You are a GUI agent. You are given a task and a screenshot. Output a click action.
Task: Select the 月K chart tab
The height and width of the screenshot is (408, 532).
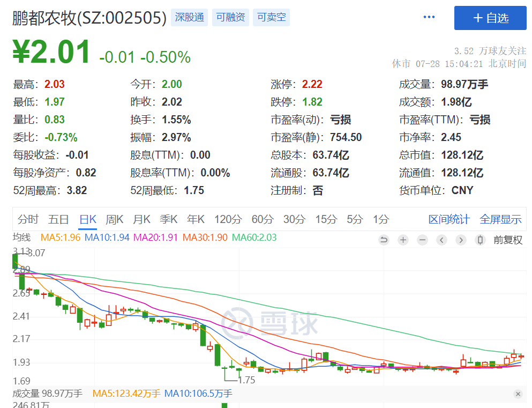tap(141, 219)
